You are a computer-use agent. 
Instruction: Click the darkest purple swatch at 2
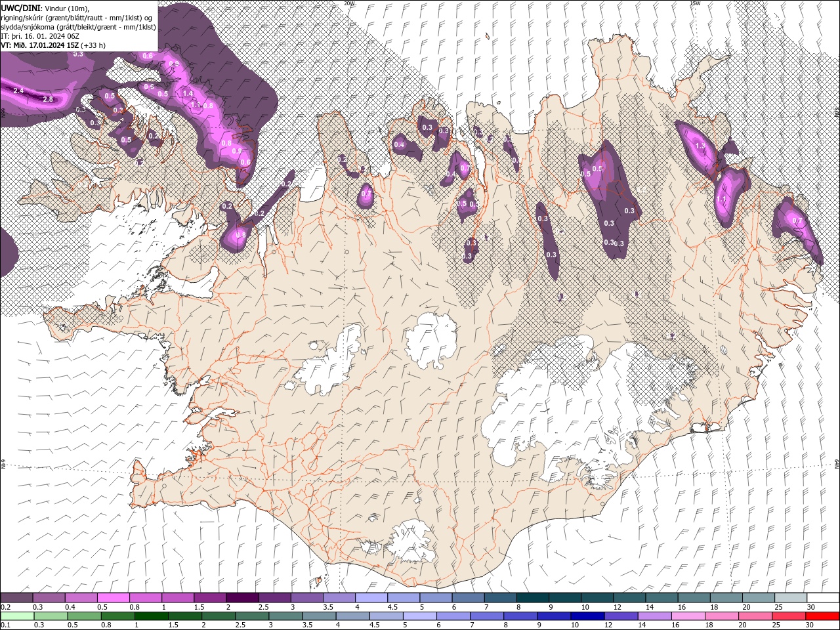tap(242, 598)
